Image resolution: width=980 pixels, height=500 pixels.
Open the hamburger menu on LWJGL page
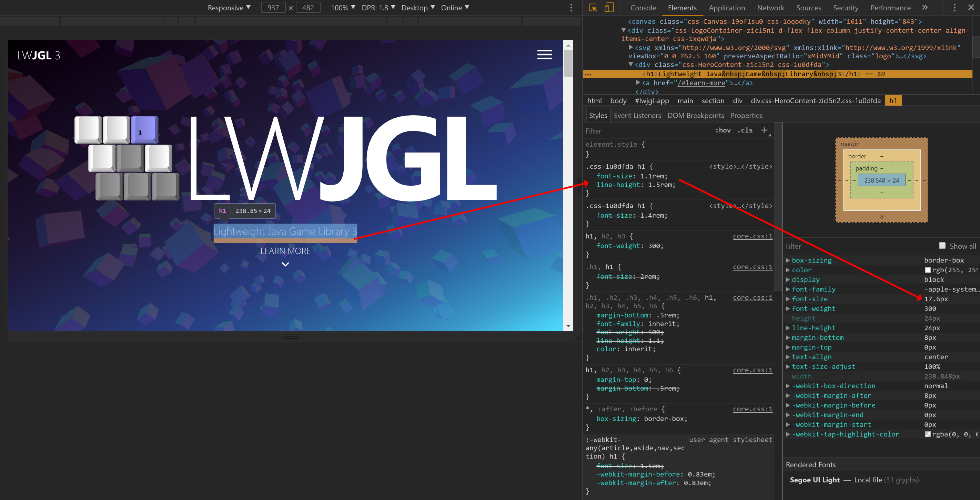(x=544, y=55)
